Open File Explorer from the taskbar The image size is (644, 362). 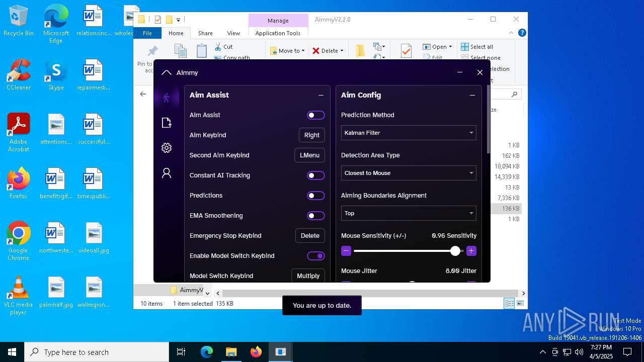pos(231,352)
